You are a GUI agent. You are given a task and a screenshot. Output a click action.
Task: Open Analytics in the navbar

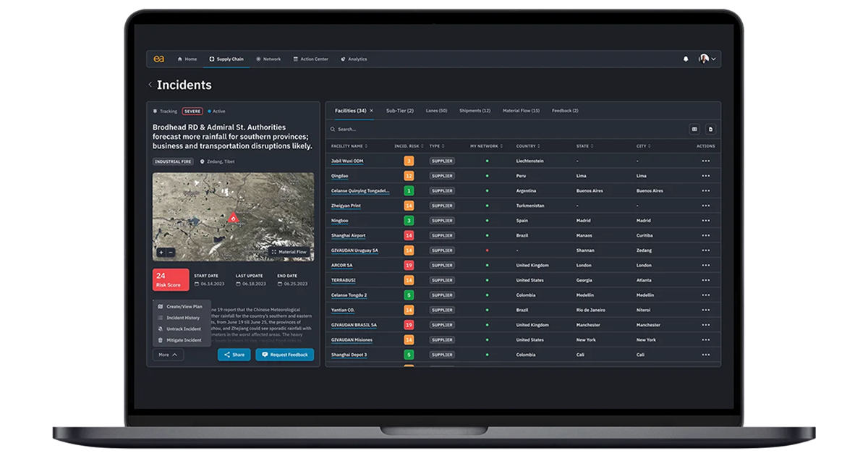click(x=354, y=59)
